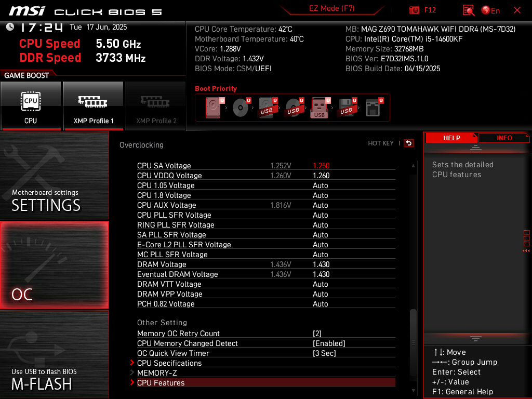This screenshot has height=399, width=532.
Task: Select the highlighted USB key boot icon
Action: [320, 108]
